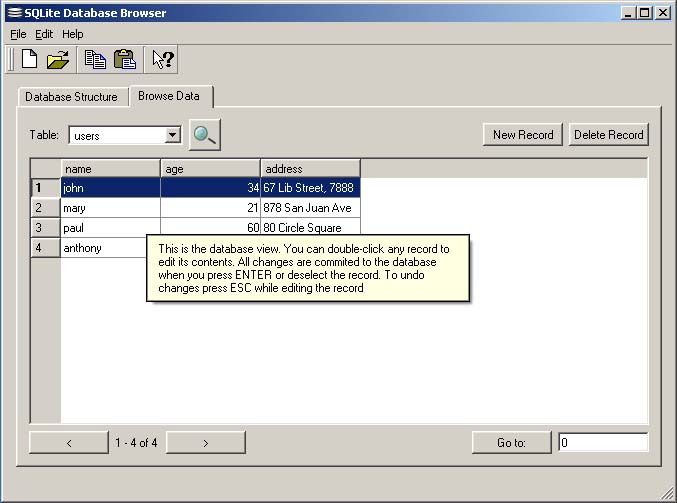Click the Paste clipboard icon
677x503 pixels.
(x=125, y=60)
